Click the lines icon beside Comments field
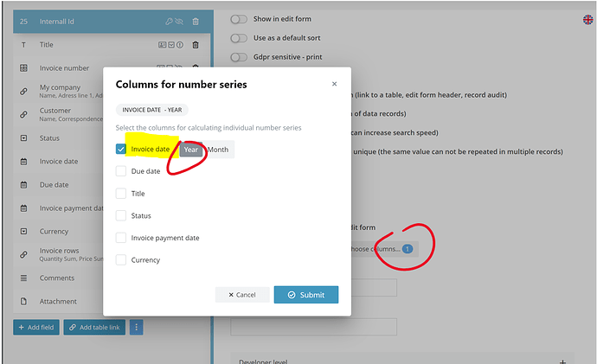597x364 pixels. [23, 278]
